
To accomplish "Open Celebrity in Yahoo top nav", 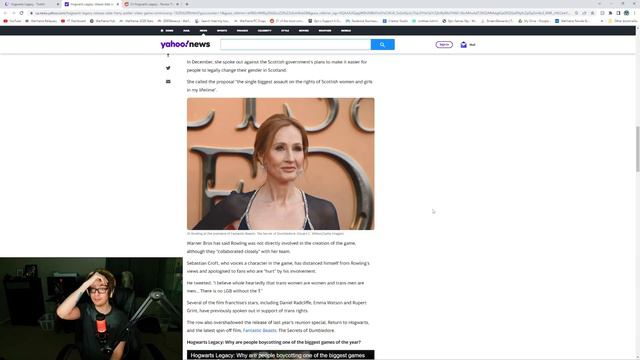I will [264, 31].
